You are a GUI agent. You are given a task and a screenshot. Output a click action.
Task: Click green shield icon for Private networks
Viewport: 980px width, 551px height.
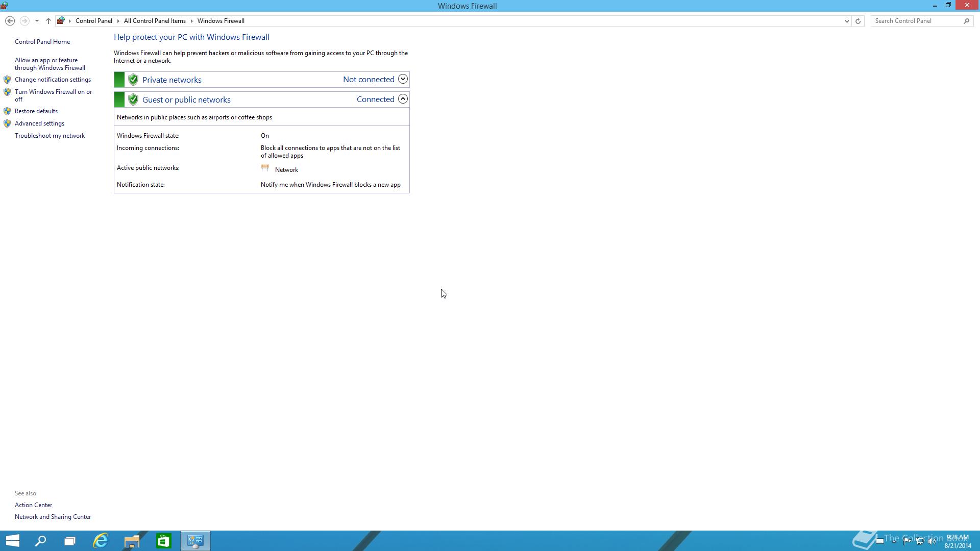(x=133, y=80)
